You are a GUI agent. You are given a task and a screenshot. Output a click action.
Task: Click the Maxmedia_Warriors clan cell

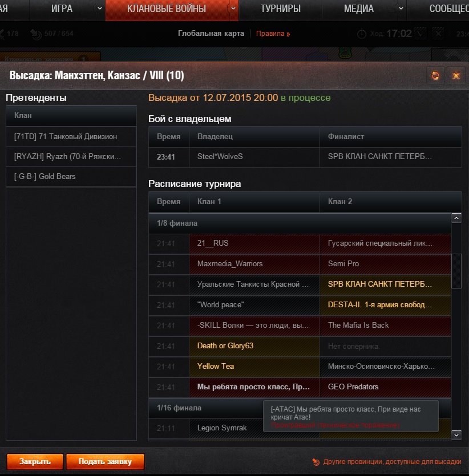point(254,264)
